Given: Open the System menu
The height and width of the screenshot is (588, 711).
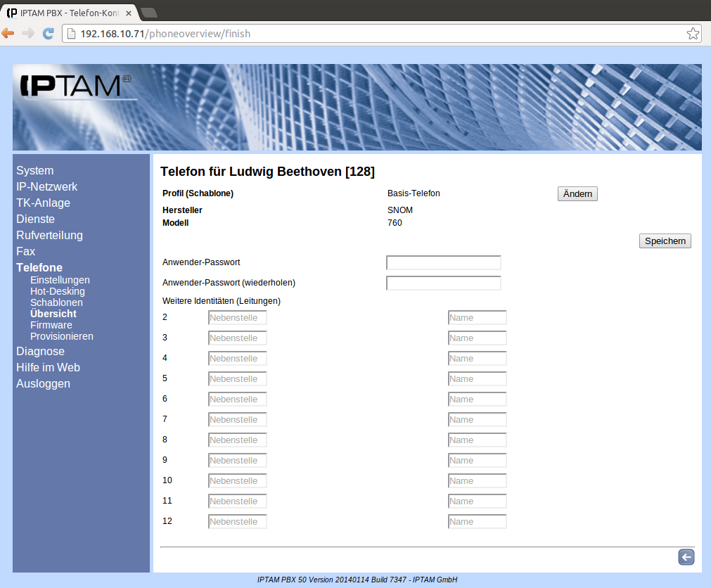Looking at the screenshot, I should pyautogui.click(x=35, y=170).
